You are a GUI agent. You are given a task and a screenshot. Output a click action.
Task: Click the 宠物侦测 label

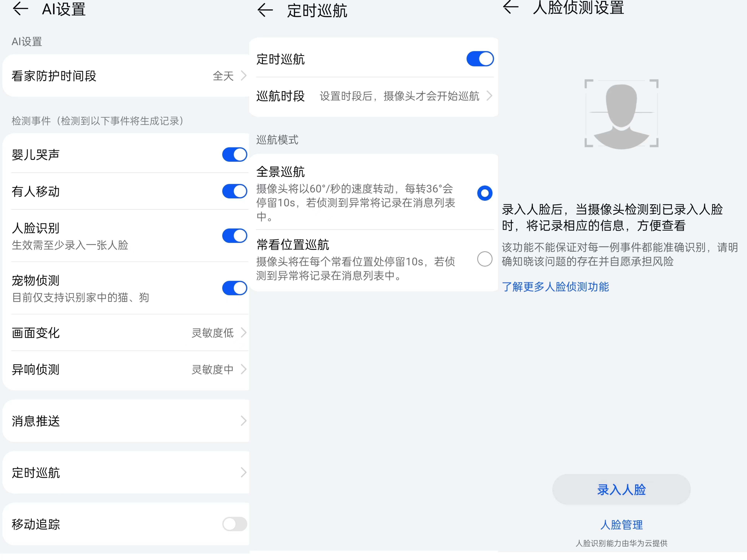[36, 281]
